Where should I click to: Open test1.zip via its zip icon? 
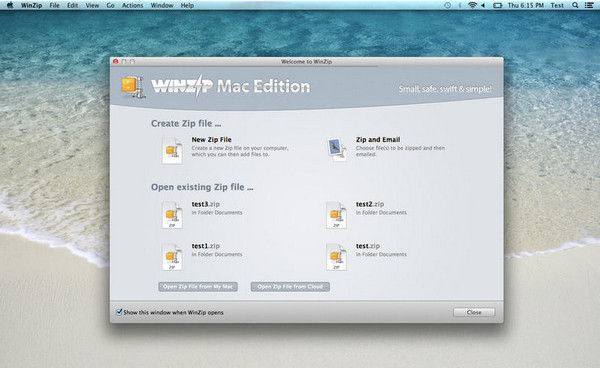172,257
